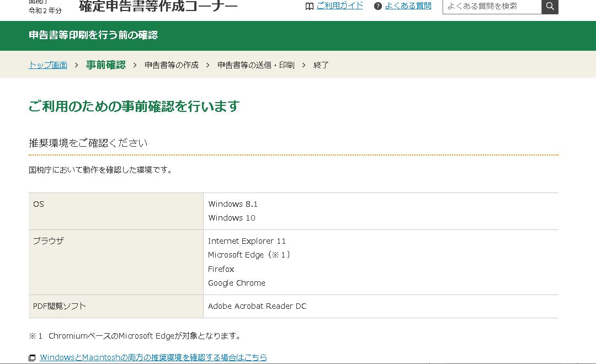
Task: Click the 確定申告書等作成コーナー site title
Action: [158, 7]
